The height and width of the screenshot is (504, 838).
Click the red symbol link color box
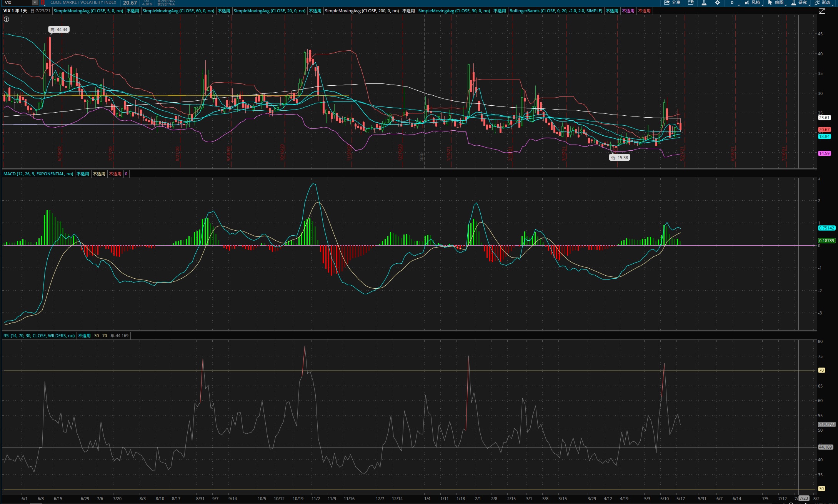click(x=43, y=3)
